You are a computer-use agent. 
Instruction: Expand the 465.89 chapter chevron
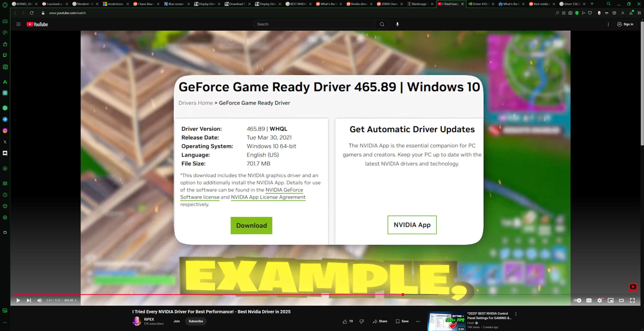[75, 300]
